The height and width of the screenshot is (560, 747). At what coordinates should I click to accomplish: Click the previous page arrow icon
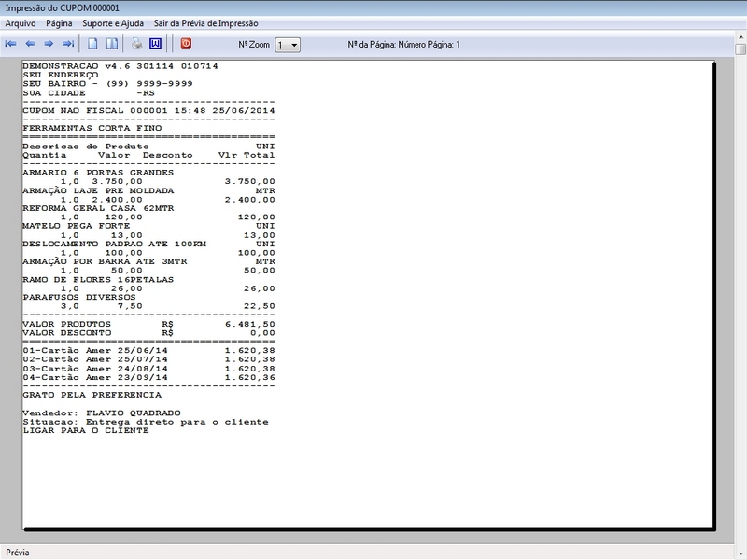(x=32, y=42)
